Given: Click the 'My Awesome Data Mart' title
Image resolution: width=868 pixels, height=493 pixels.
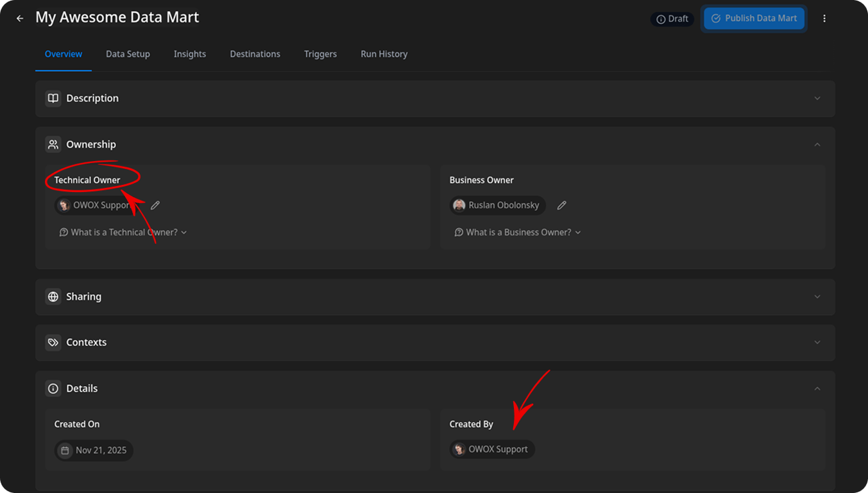Looking at the screenshot, I should [117, 17].
